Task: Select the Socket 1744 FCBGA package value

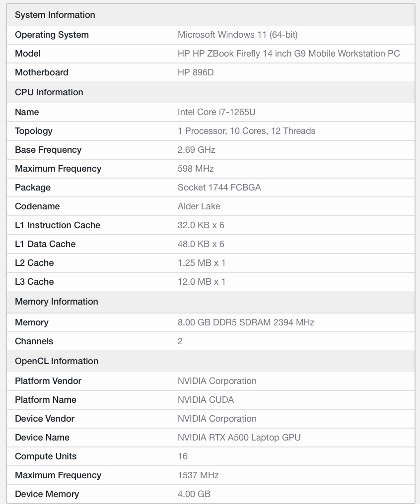Action: 219,188
